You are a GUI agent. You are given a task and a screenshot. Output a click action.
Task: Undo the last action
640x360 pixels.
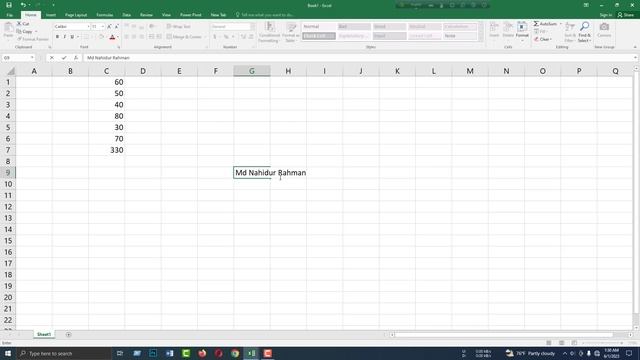(x=23, y=5)
